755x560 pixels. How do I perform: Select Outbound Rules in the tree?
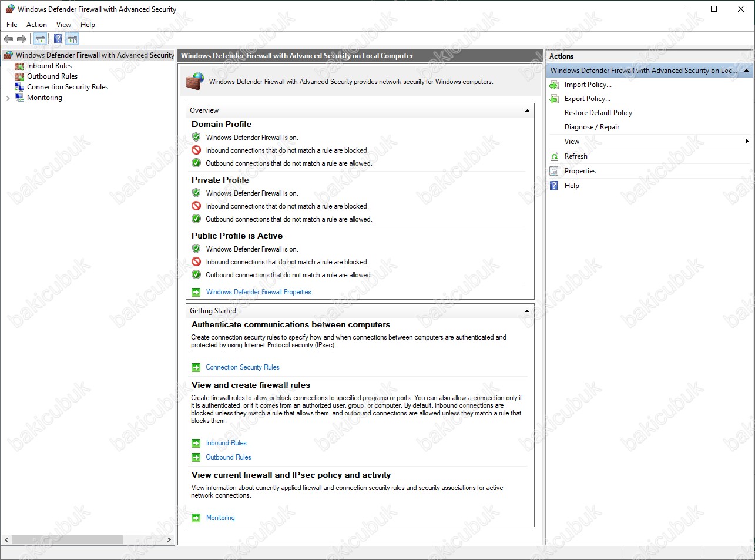[52, 76]
